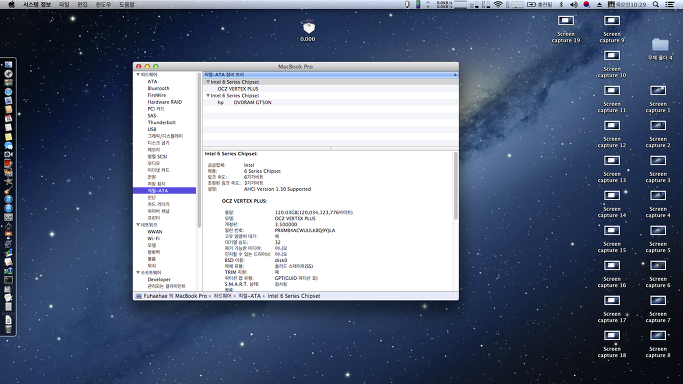Click the sort arrow on the 직렬-ATA column header
Image resolution: width=683 pixels, height=384 pixels.
[x=455, y=75]
